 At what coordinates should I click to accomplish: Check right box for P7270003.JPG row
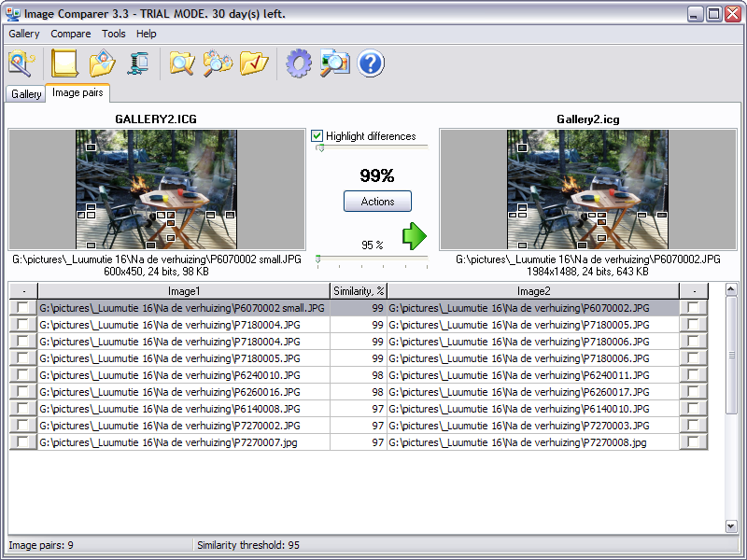coord(693,426)
